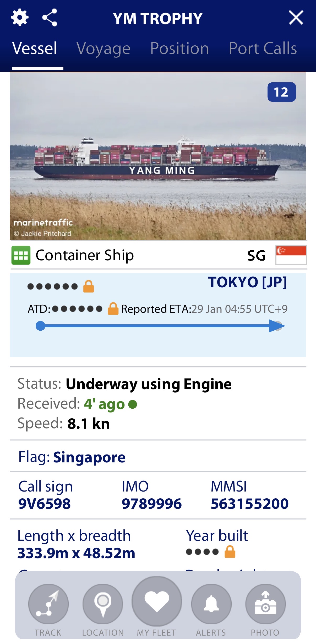Enable alerts with the bell icon
The height and width of the screenshot is (644, 316).
pos(211,604)
